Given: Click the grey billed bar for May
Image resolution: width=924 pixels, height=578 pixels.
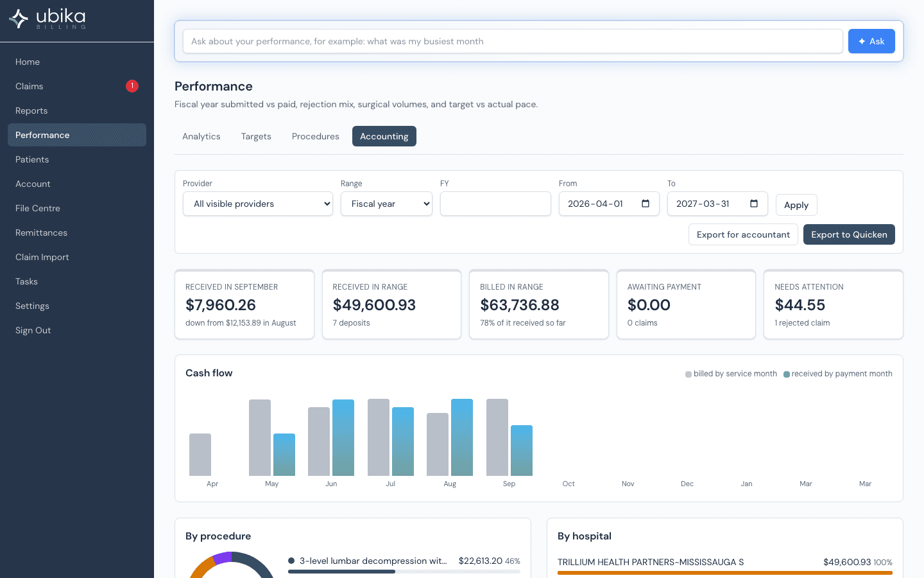Looking at the screenshot, I should 260,438.
